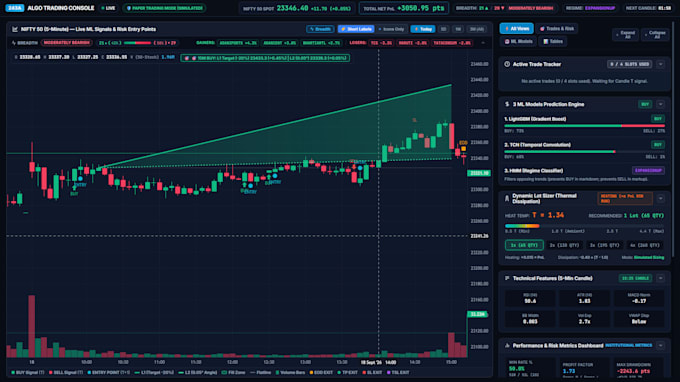This screenshot has height=382, width=680.
Task: Click the Expand All panels button
Action: pyautogui.click(x=625, y=35)
